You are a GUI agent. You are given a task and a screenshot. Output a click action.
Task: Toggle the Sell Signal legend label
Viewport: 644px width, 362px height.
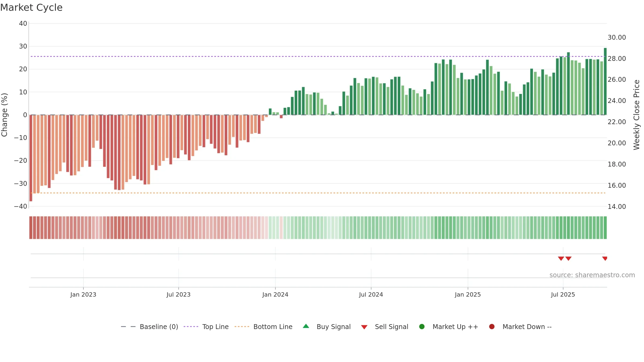(391, 327)
